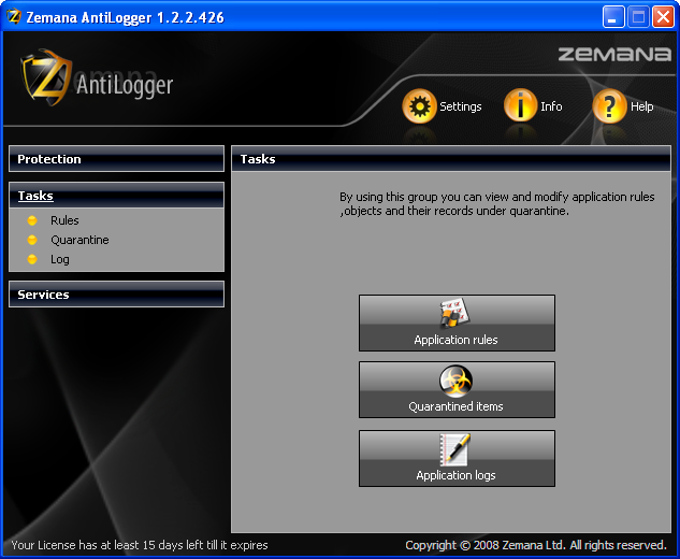Collapse the Tasks section header in sidebar

tap(116, 195)
